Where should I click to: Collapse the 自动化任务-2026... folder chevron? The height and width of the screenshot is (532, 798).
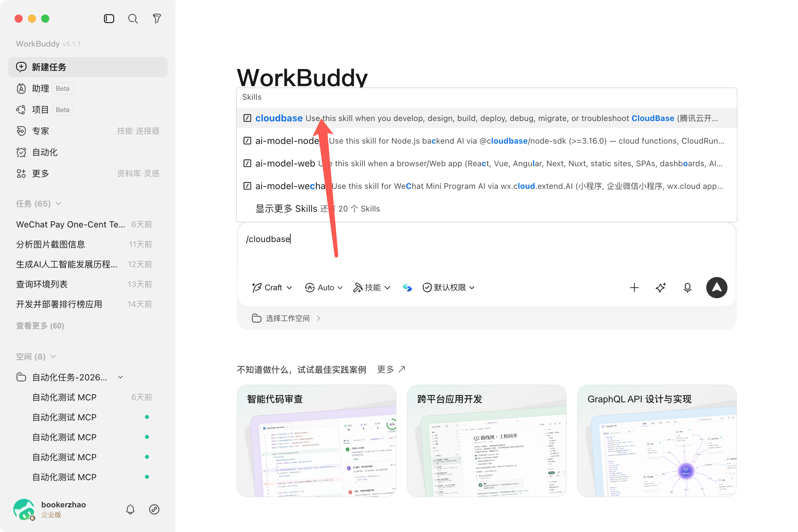(120, 377)
